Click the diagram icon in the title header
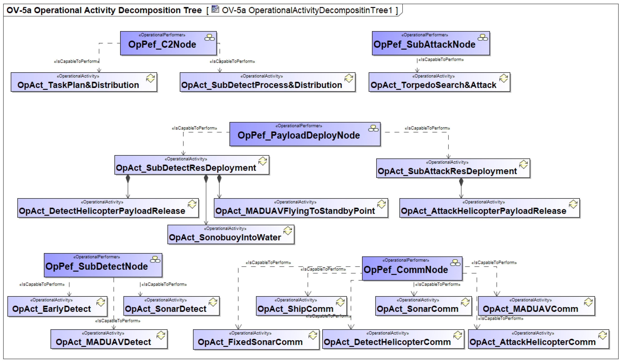 [215, 9]
